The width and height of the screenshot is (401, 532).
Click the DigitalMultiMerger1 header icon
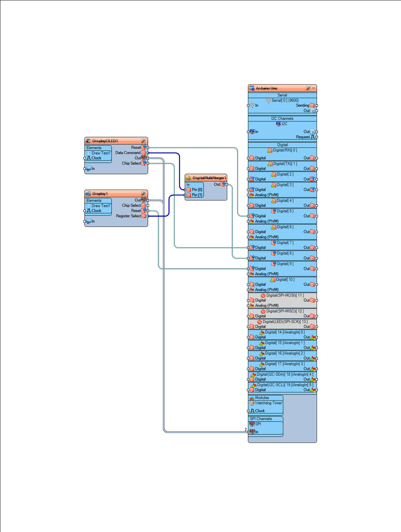click(x=189, y=178)
